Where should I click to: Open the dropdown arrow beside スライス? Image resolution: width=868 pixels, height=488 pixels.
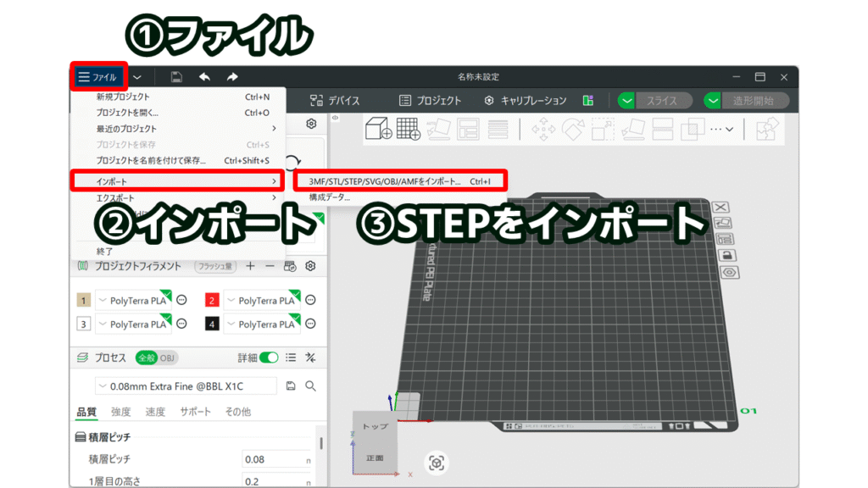(626, 101)
